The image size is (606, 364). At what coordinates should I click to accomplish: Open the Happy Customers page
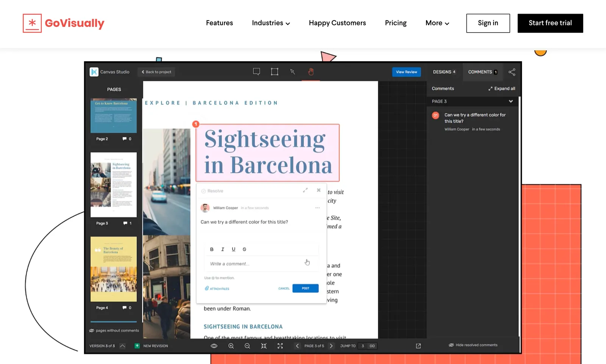click(337, 23)
